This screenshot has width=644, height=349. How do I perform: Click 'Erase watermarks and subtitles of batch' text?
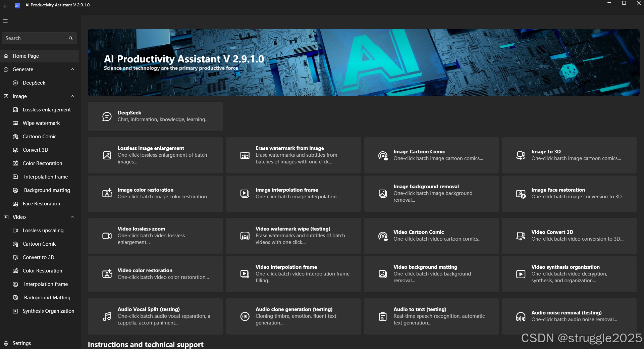[x=300, y=236]
